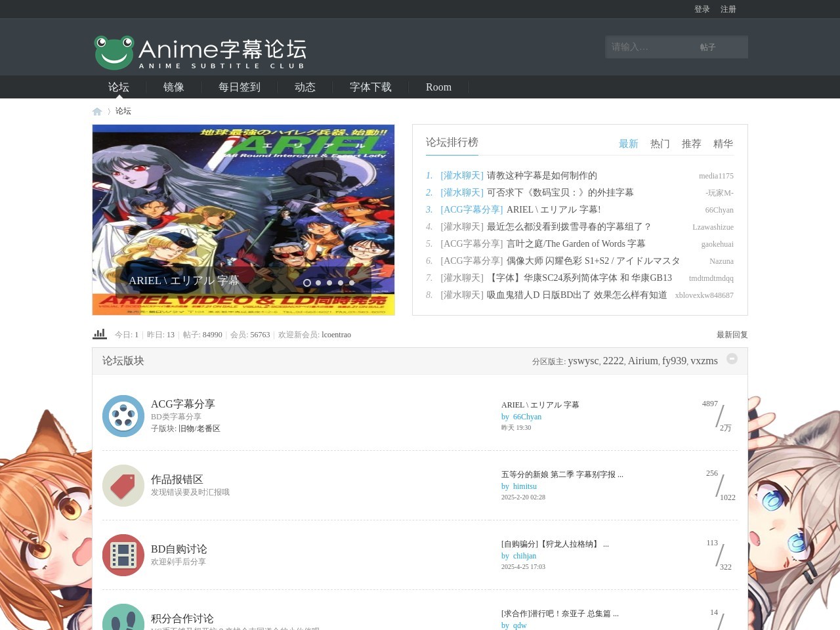
Task: Open user Nazuna profile
Action: click(721, 261)
